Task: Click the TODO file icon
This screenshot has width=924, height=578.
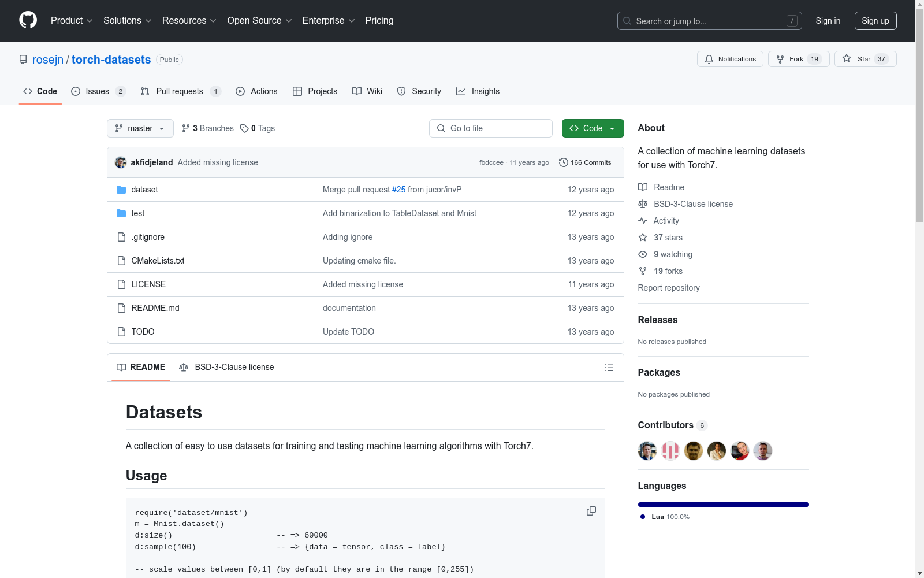Action: [121, 332]
